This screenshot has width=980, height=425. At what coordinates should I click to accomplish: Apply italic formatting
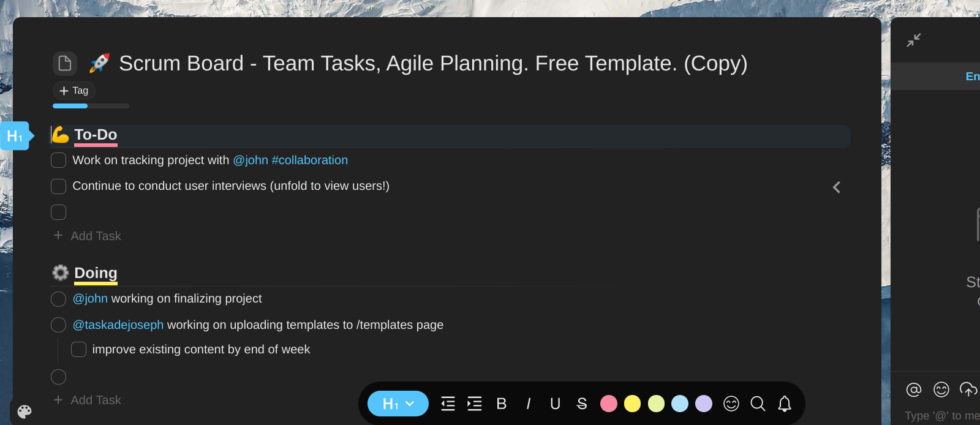pyautogui.click(x=529, y=404)
